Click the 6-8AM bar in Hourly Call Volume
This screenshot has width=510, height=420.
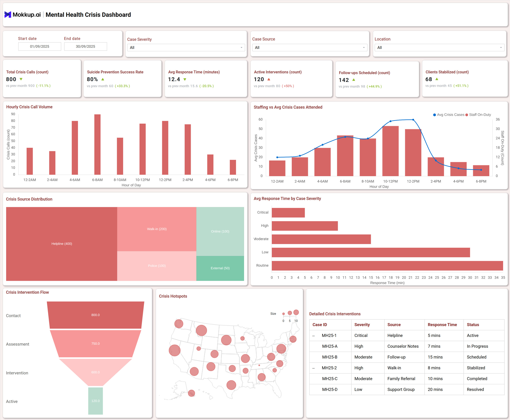coord(97,144)
